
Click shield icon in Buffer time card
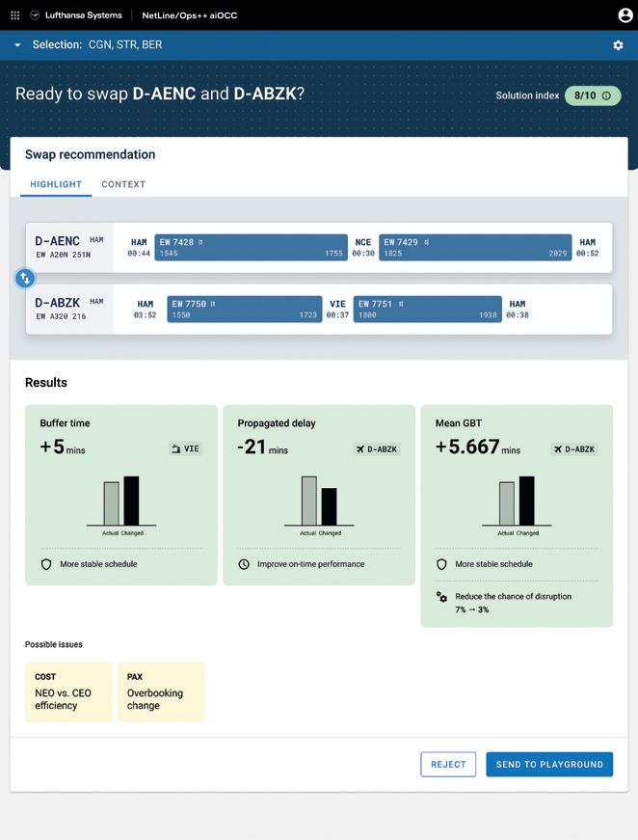pyautogui.click(x=46, y=564)
